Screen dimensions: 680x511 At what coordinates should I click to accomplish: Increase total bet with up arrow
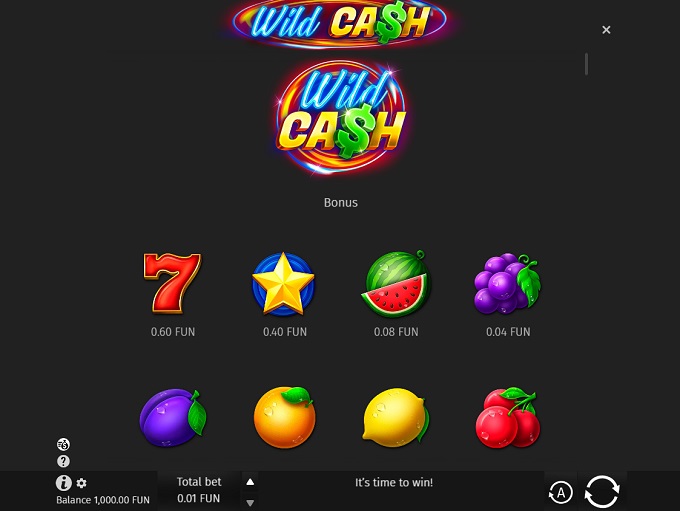250,482
